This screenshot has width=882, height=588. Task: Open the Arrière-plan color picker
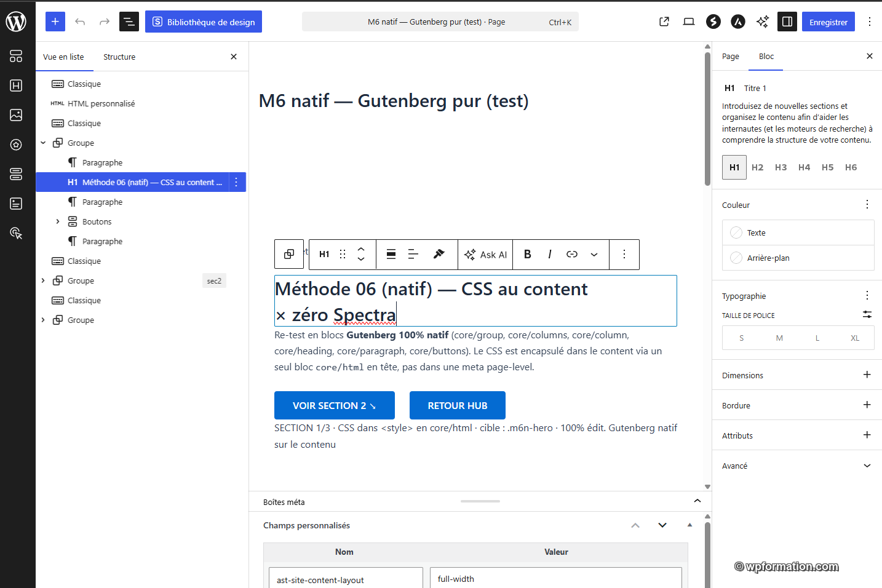(x=798, y=258)
